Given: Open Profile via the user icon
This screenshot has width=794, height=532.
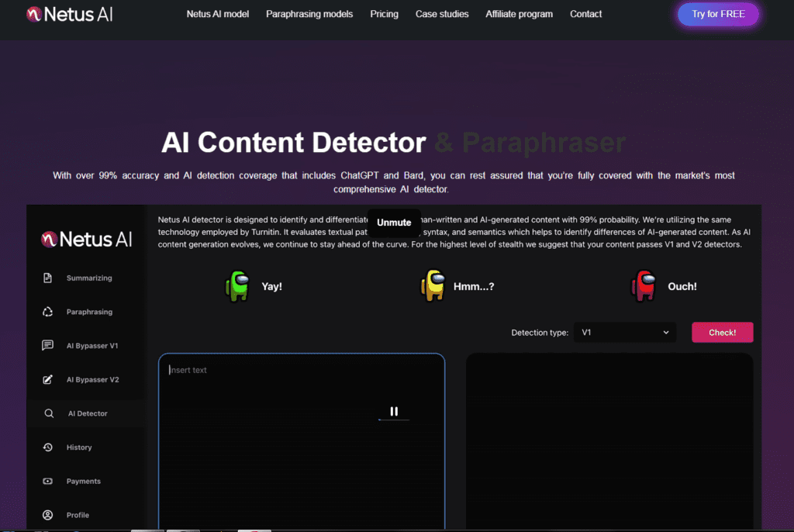Looking at the screenshot, I should (x=48, y=515).
